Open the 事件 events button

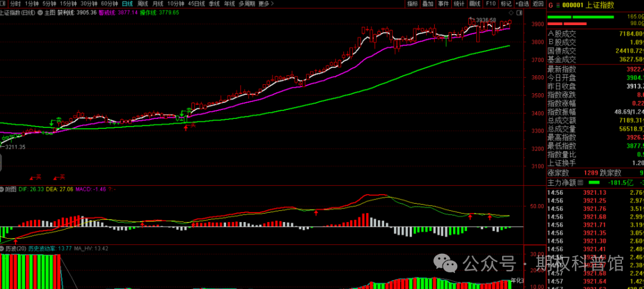point(444,4)
